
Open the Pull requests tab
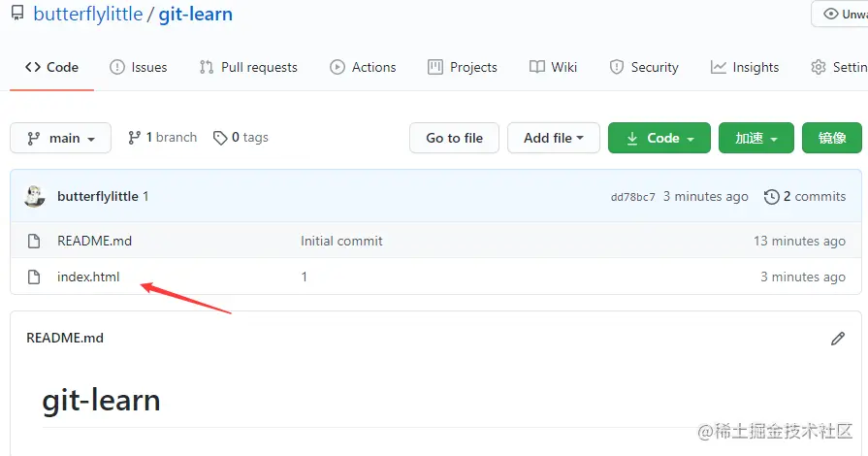pyautogui.click(x=248, y=67)
